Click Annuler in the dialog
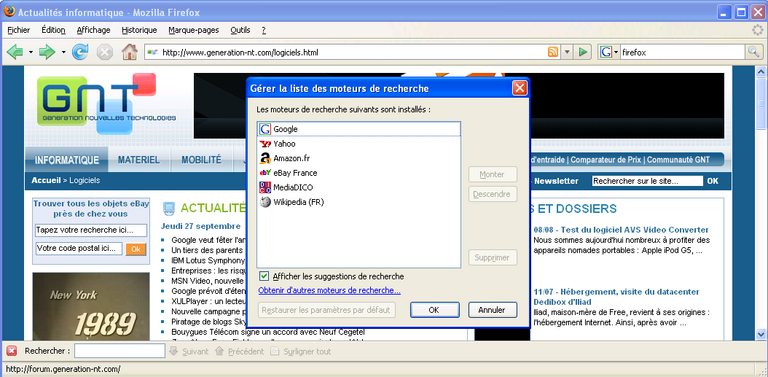The width and height of the screenshot is (768, 377). (x=493, y=310)
